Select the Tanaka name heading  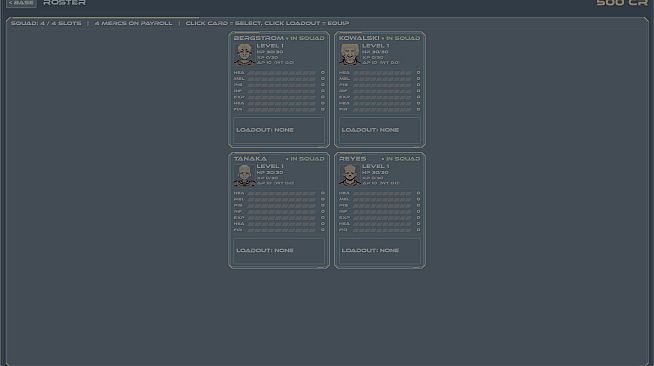[x=250, y=159]
